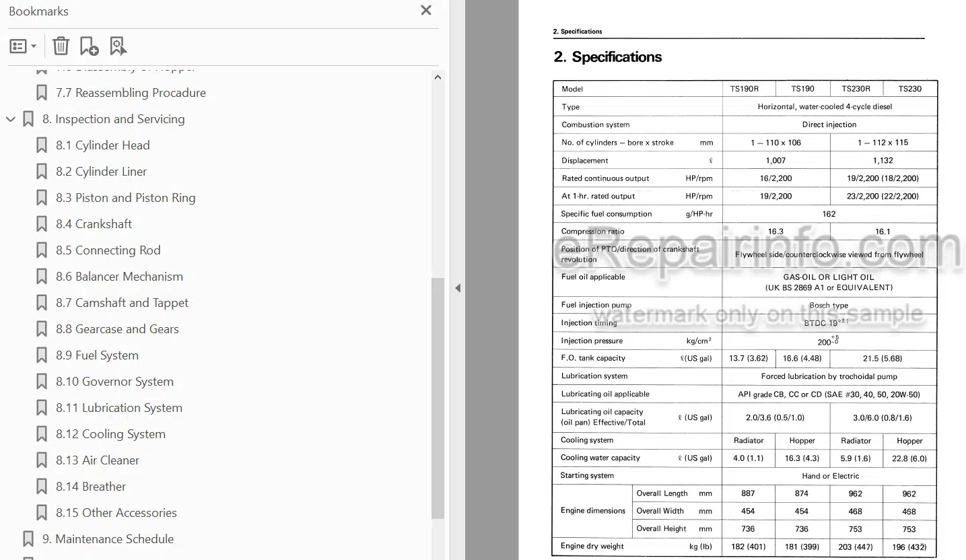Open the bookmarks options dropdown menu
Image resolution: width=966 pixels, height=560 pixels.
coord(23,46)
